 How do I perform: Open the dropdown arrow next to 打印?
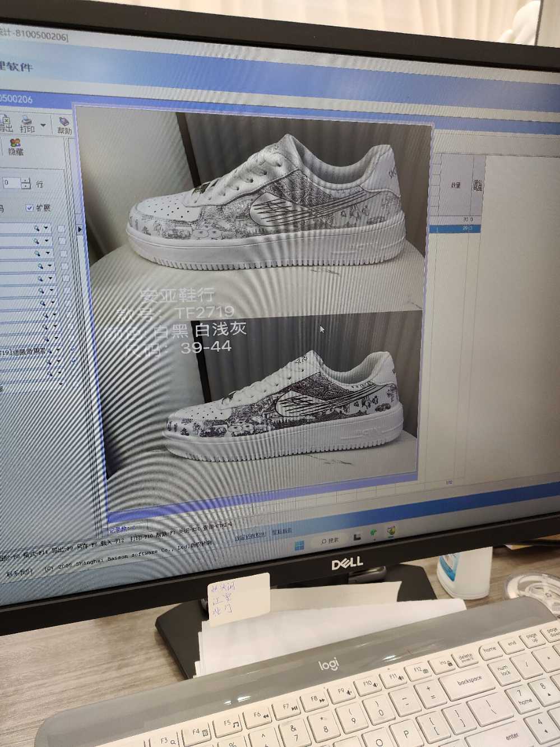pyautogui.click(x=43, y=124)
